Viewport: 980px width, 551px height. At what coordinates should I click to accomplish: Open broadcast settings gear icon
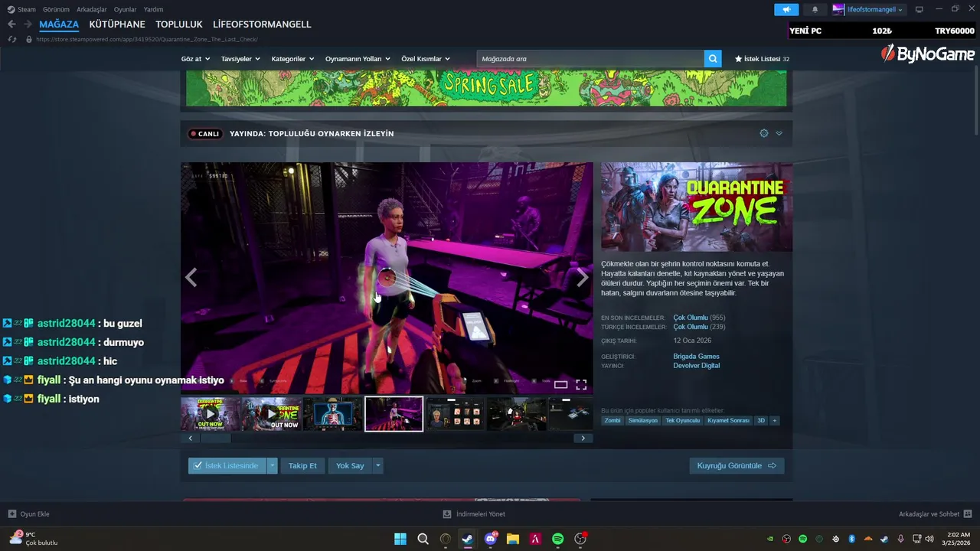[764, 133]
